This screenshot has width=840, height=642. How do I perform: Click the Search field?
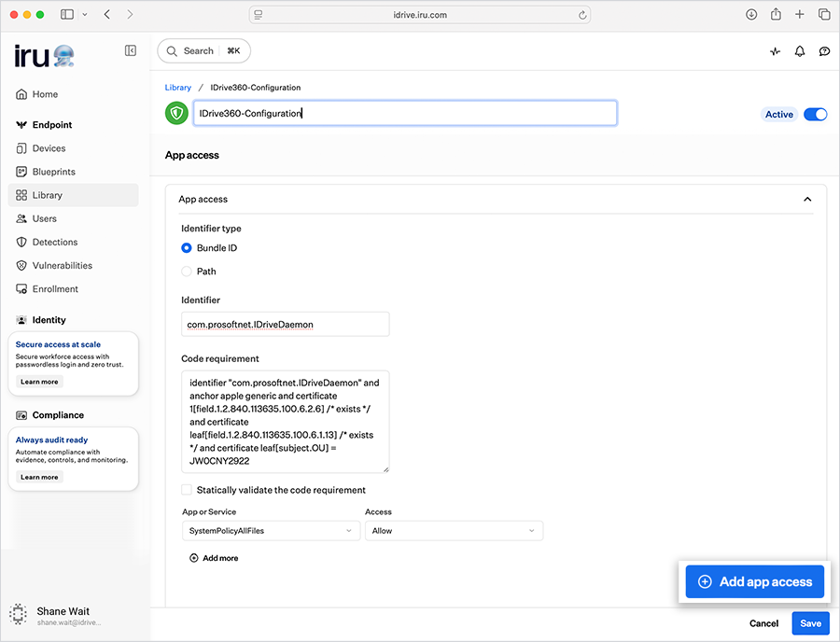204,51
